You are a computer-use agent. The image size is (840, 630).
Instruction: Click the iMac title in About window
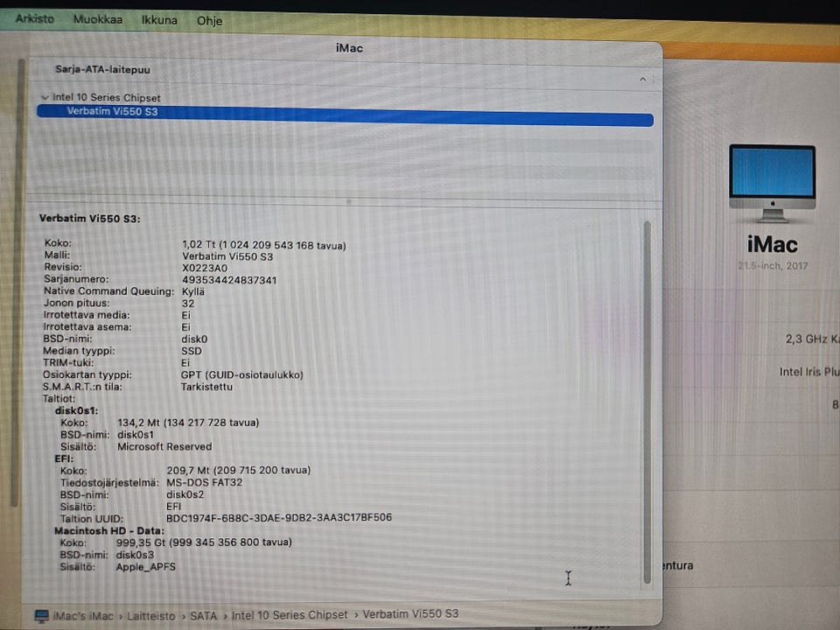773,245
